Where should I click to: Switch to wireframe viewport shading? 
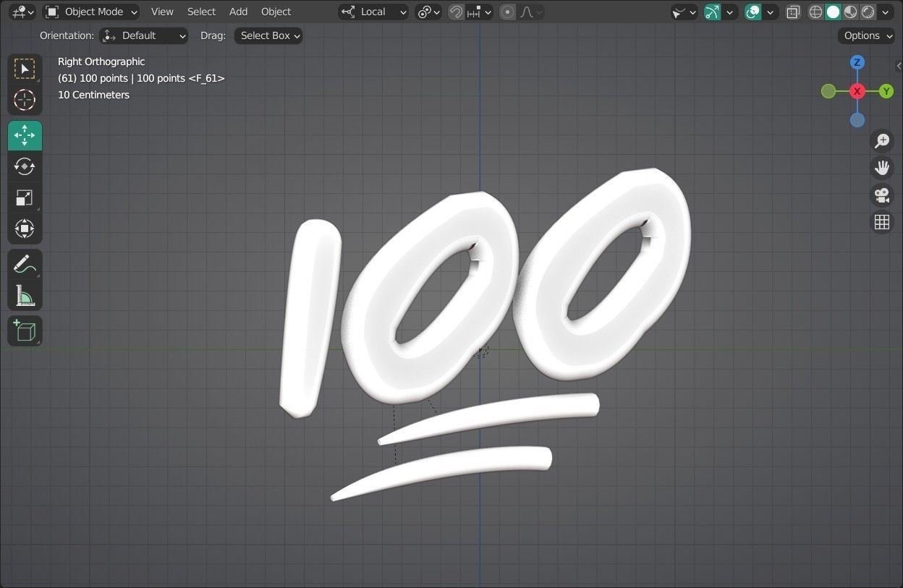816,12
